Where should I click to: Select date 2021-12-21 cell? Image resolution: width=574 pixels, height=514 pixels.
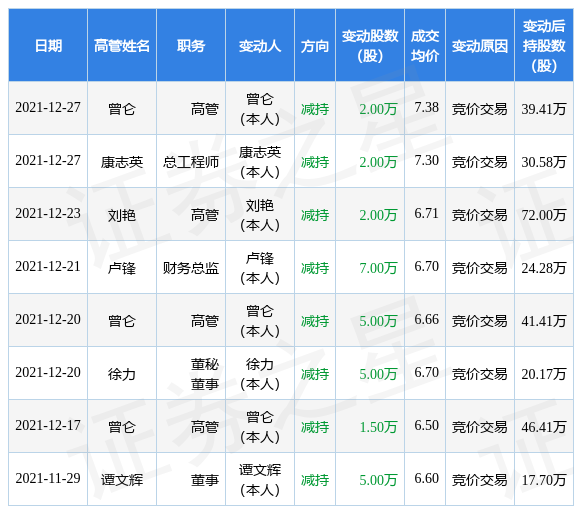48,267
